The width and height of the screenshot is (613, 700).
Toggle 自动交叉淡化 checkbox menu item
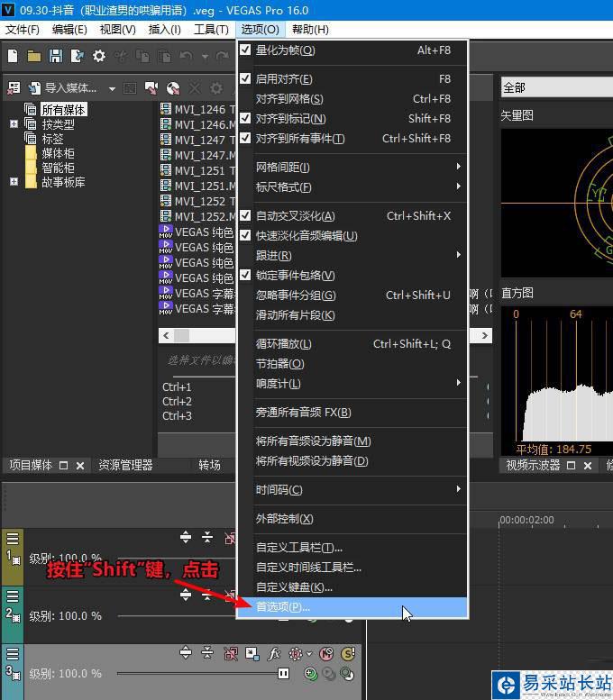(x=245, y=215)
